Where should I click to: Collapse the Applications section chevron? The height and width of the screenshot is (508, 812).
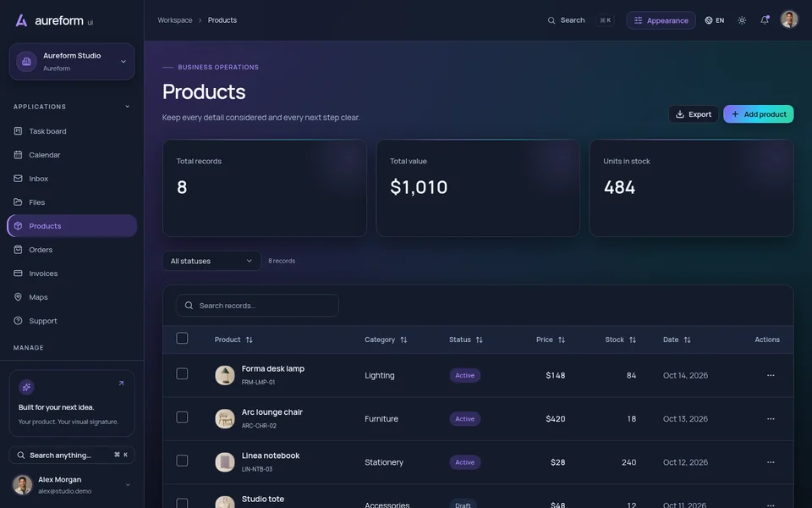[x=128, y=107]
